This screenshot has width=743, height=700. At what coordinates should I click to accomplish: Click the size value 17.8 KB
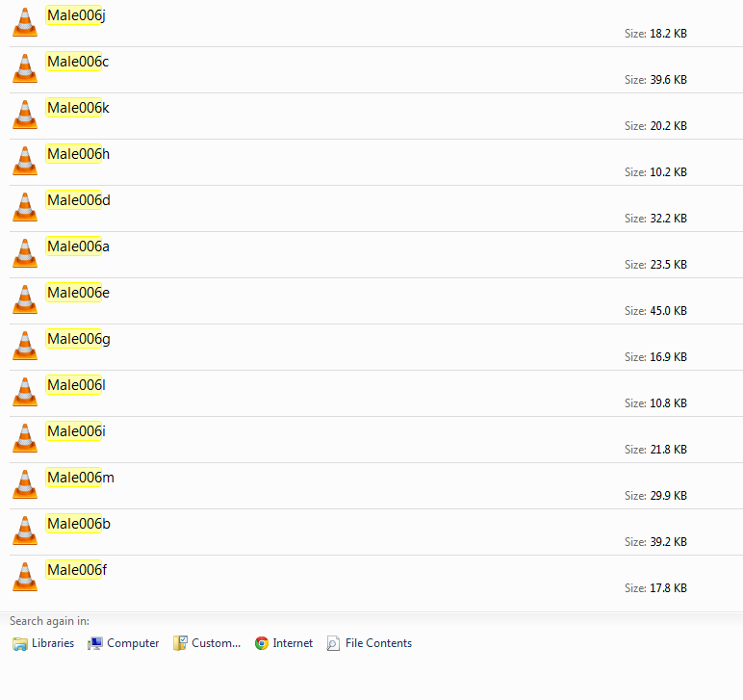coord(668,588)
